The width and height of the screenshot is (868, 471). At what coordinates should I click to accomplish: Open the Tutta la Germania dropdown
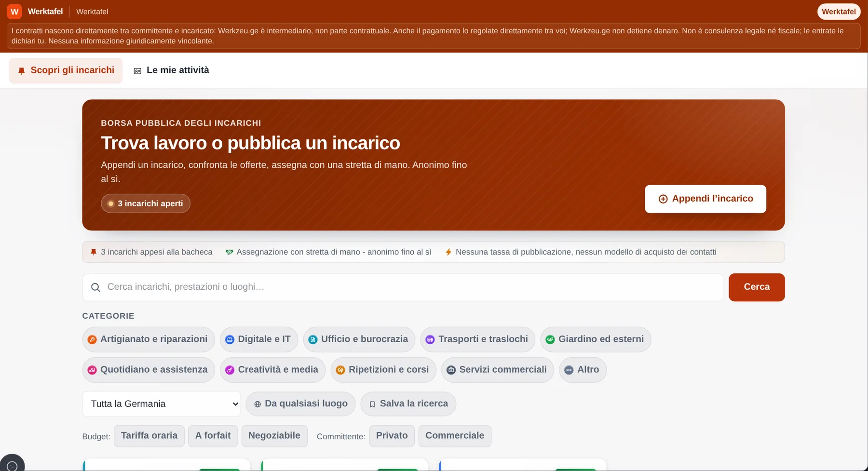pyautogui.click(x=162, y=404)
